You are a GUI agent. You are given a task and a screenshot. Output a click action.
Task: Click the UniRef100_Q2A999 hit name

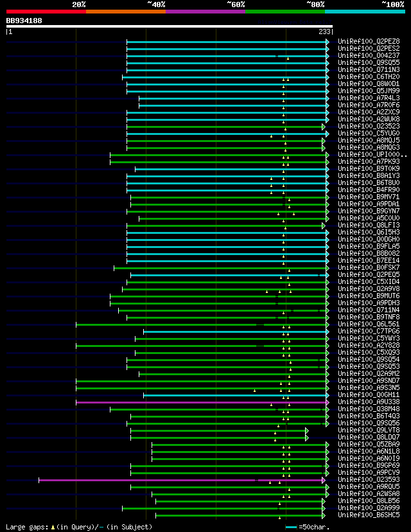pos(369,508)
